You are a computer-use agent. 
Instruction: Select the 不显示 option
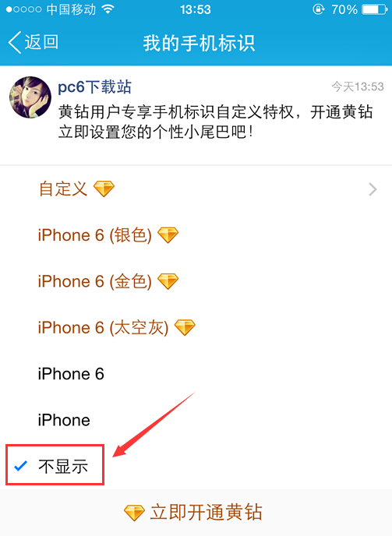[196, 466]
